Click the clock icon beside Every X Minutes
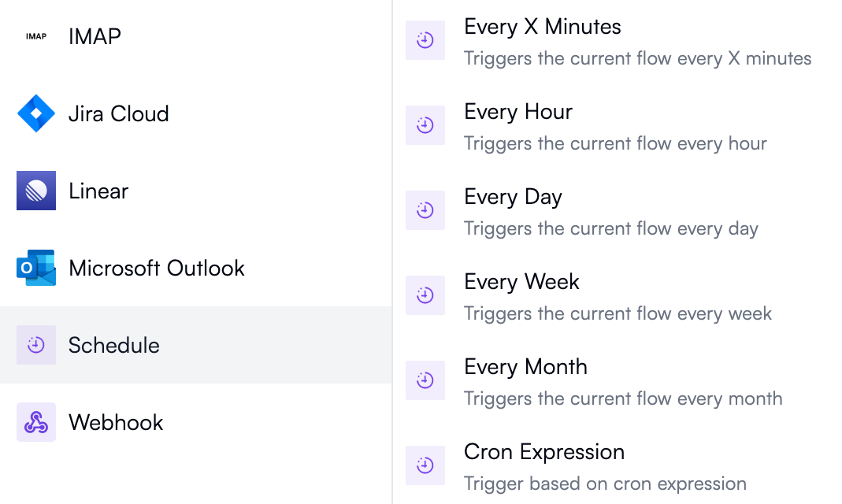Screen dimensions: 842x504 [425, 40]
